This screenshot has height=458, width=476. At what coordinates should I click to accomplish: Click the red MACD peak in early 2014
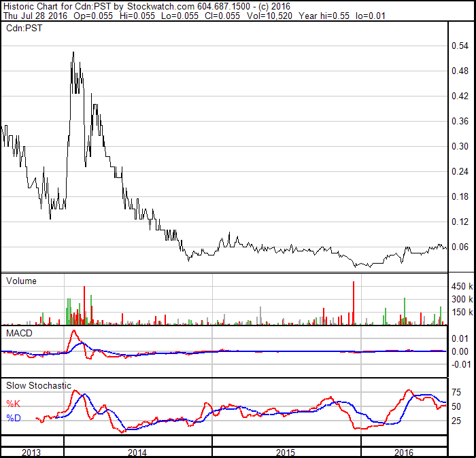pyautogui.click(x=73, y=331)
